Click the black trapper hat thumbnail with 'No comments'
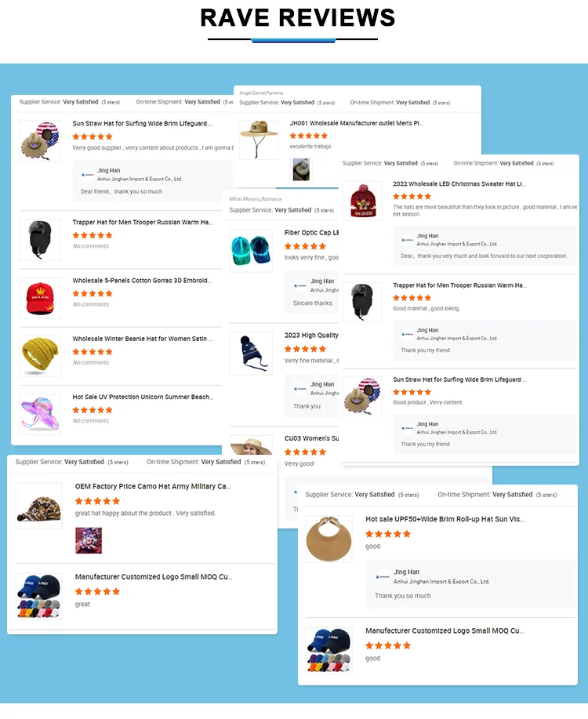This screenshot has width=588, height=719. coord(40,240)
